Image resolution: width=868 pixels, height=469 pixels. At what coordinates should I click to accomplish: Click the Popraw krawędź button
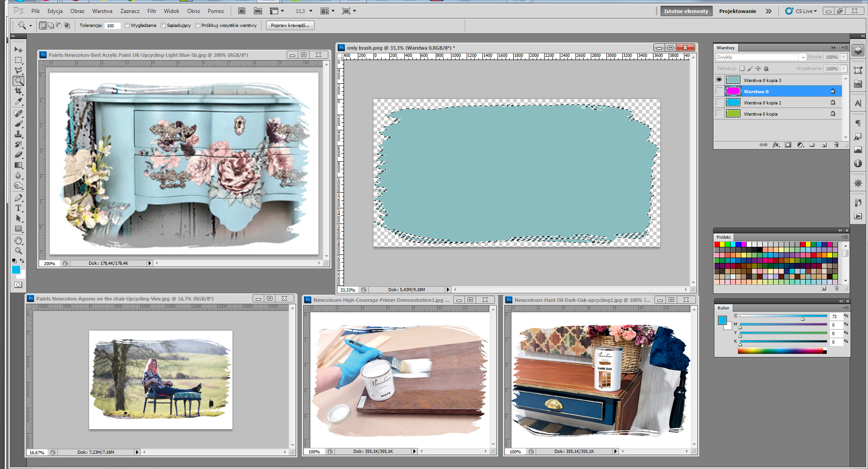click(x=290, y=26)
